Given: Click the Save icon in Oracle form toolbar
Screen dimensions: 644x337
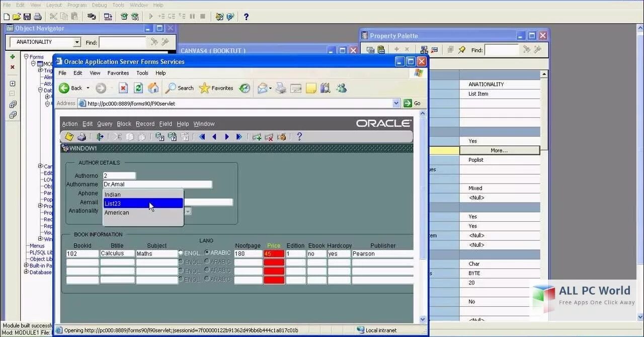Looking at the screenshot, I should coord(69,137).
